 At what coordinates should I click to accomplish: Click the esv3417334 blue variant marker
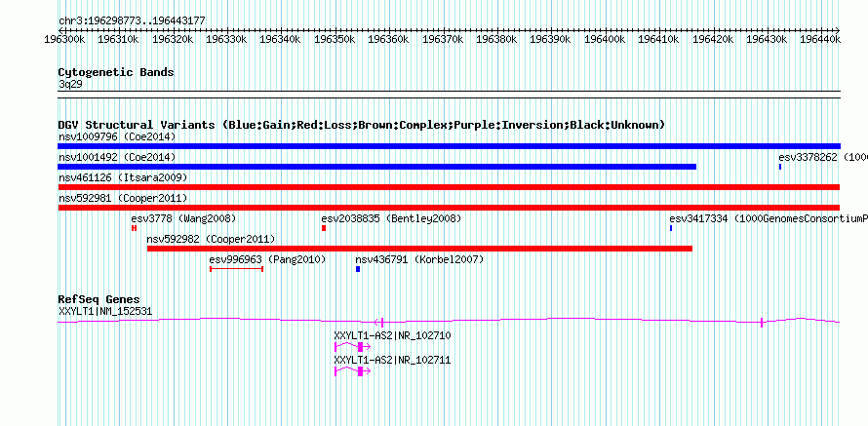coord(671,228)
